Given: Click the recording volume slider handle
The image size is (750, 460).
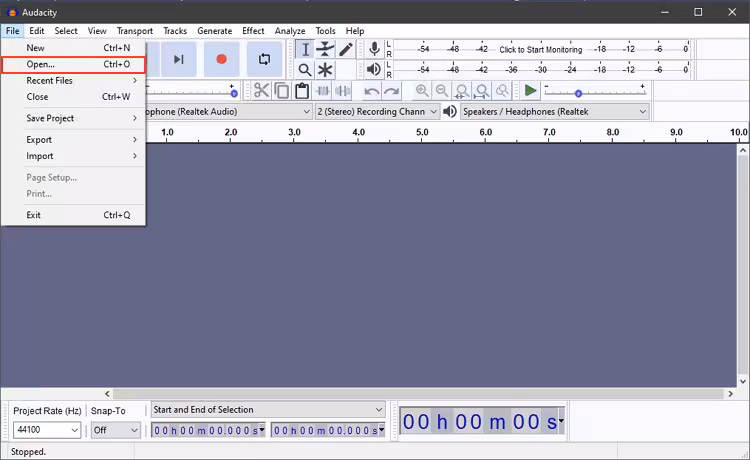Looking at the screenshot, I should 234,93.
